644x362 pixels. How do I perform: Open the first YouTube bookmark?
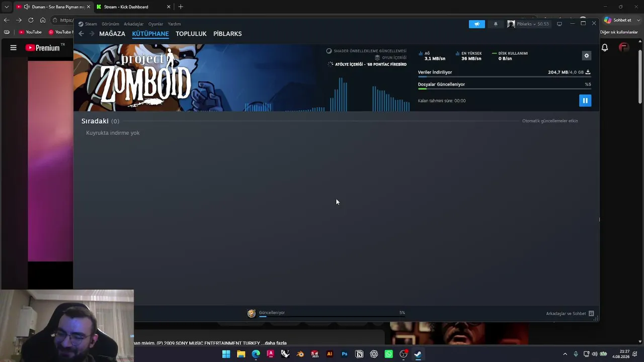[30, 32]
